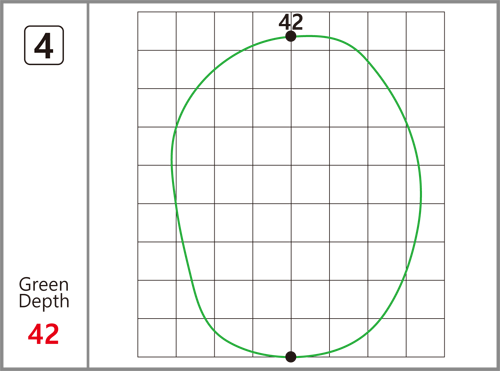Screen dimensions: 500x371
Task: Click the grid's top-left corner intersection
Action: [x=138, y=12]
